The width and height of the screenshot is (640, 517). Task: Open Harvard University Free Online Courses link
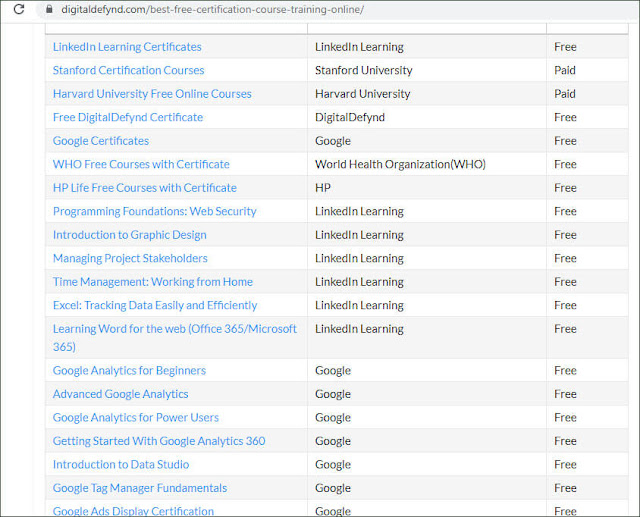coord(152,94)
